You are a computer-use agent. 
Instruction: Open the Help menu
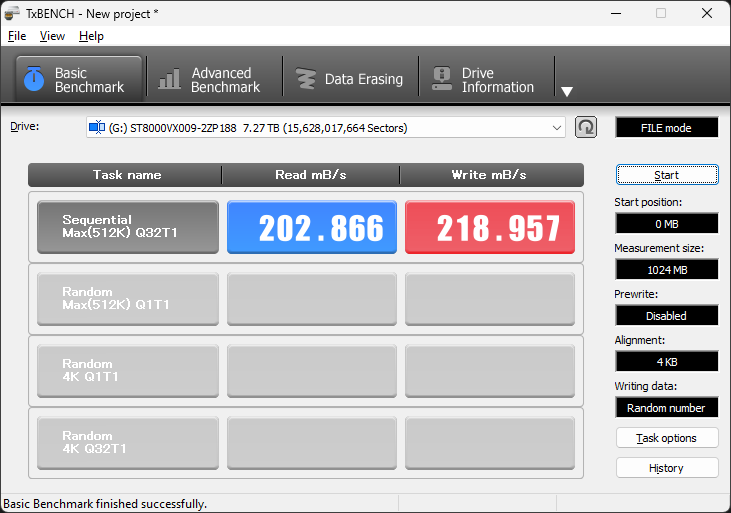coord(91,36)
